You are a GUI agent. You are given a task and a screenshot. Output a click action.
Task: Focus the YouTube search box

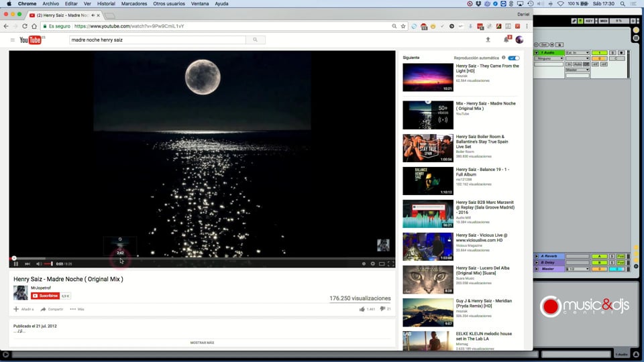coord(157,40)
